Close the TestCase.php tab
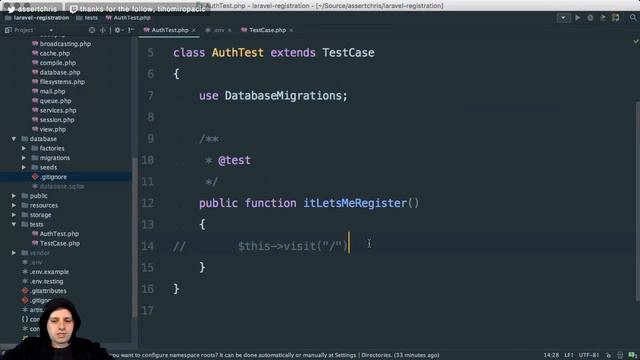Screen dimensions: 640x360 coord(291,31)
